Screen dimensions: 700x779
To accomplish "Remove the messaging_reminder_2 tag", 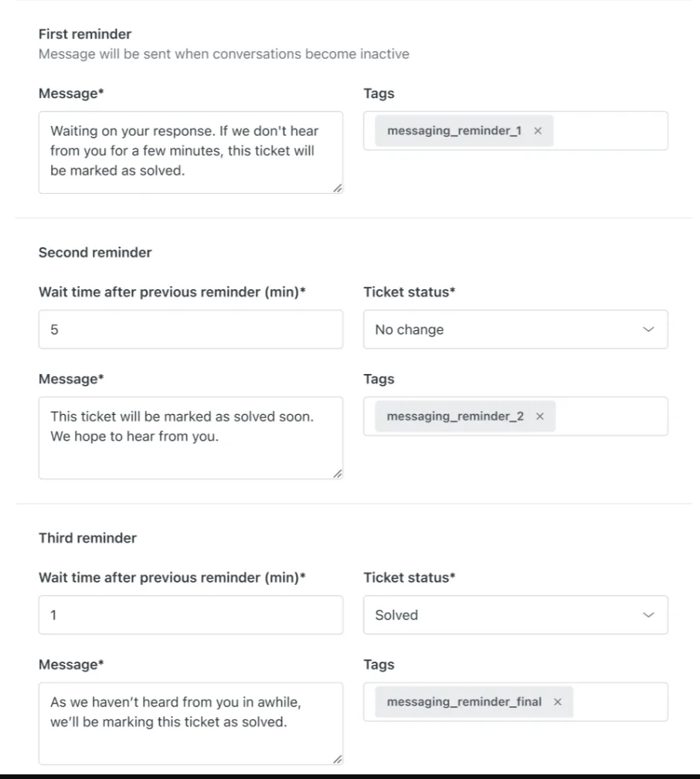I will click(x=540, y=417).
